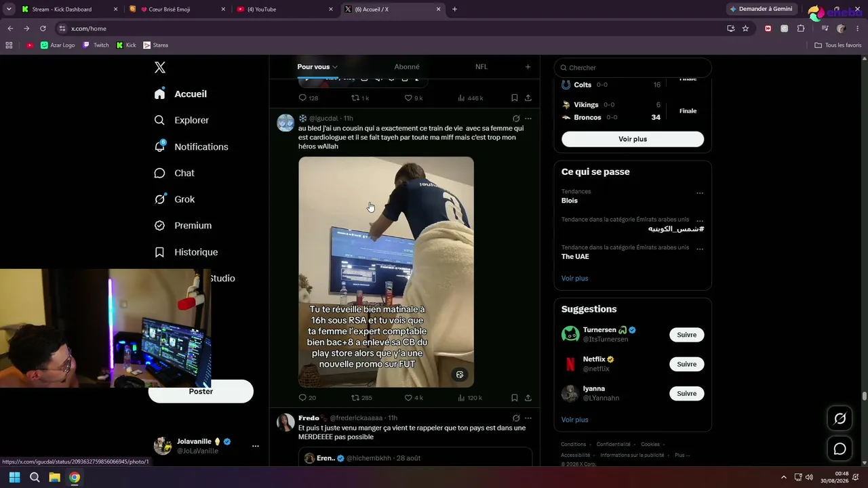Switch to YouTube browser tab
This screenshot has height=488, width=868.
coord(285,9)
